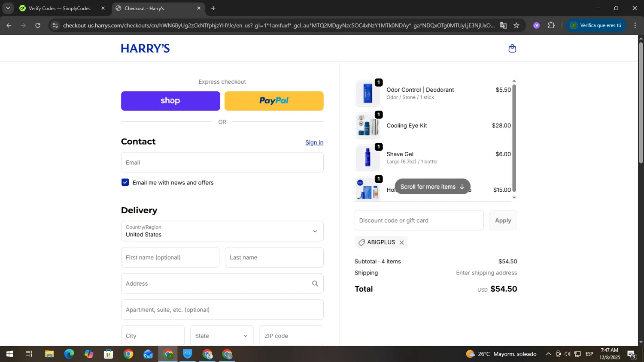
Task: Click the City field
Action: click(152, 336)
